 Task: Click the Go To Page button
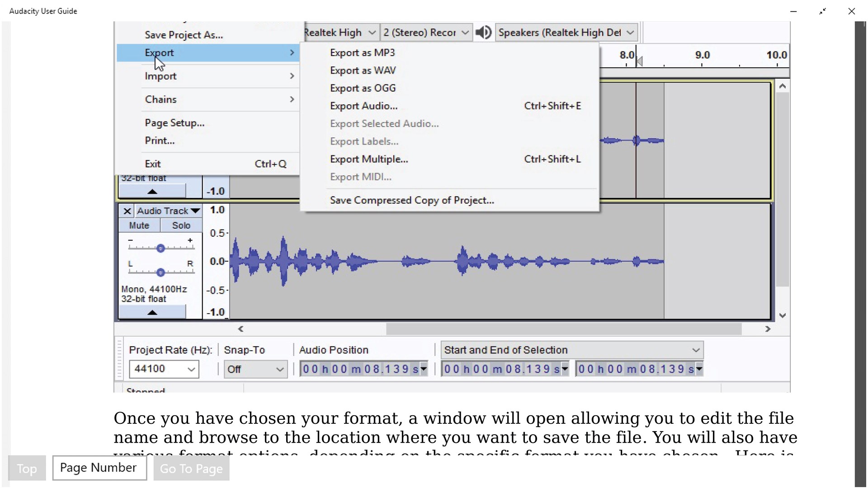[x=191, y=469]
